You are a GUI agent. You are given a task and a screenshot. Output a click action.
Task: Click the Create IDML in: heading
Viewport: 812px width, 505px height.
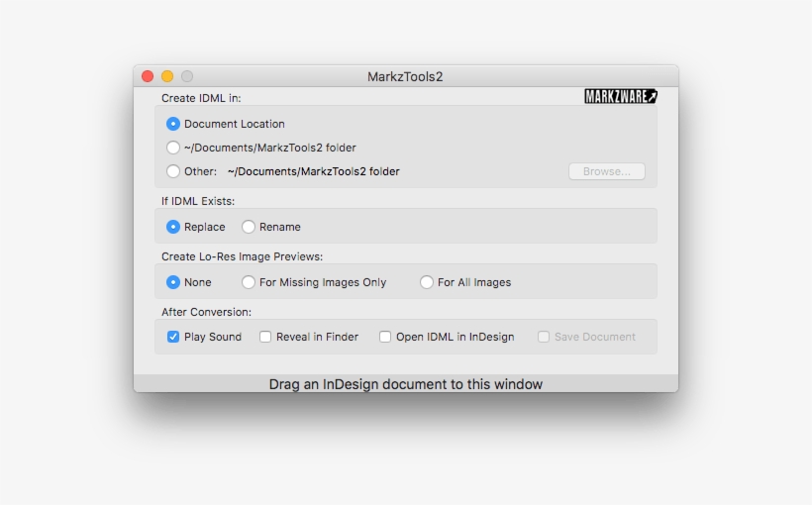pyautogui.click(x=201, y=98)
